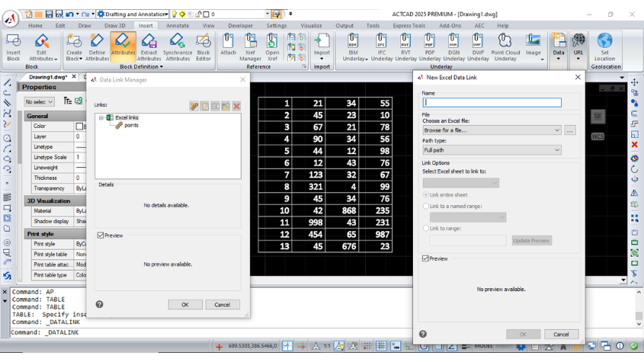The width and height of the screenshot is (644, 362).
Task: Click the URL hyperlink icon
Action: (578, 46)
